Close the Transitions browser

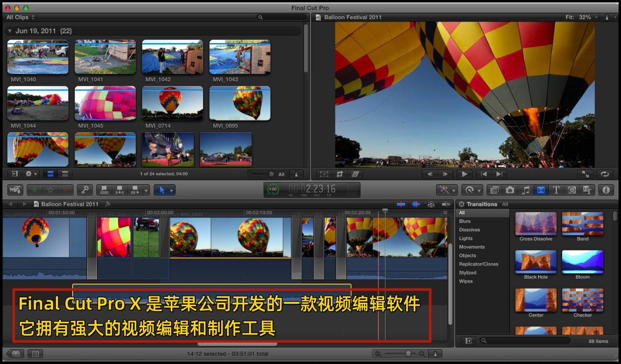click(x=461, y=204)
